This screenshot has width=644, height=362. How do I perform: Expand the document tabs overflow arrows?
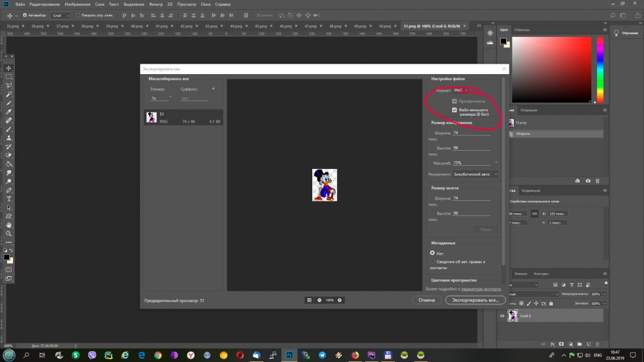coord(479,26)
